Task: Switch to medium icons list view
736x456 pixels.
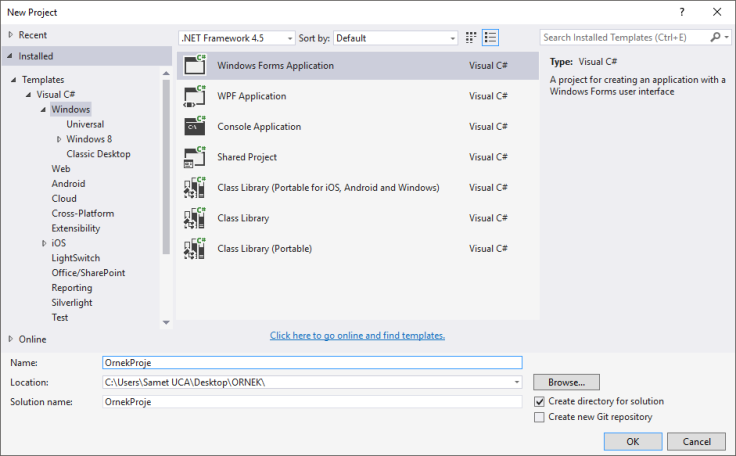Action: tap(491, 38)
